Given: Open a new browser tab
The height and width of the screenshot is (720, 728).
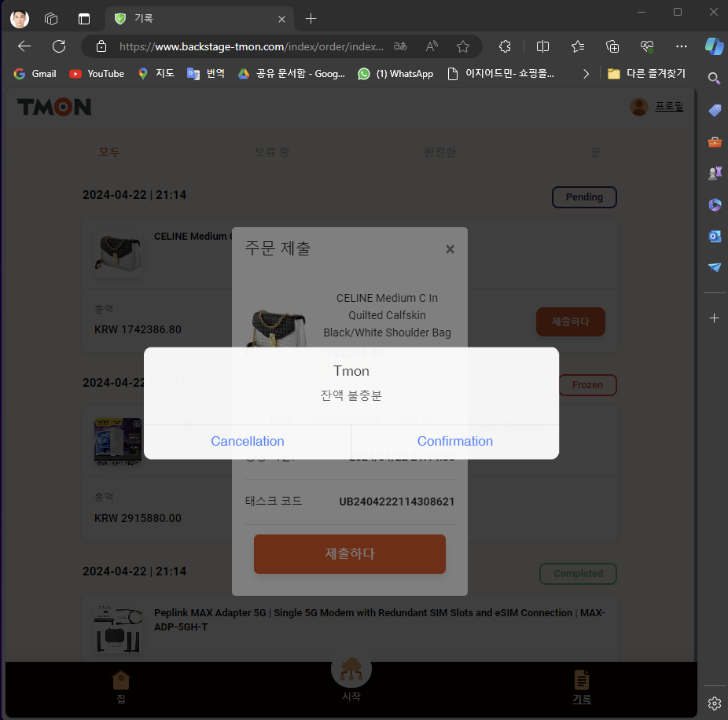Looking at the screenshot, I should point(311,19).
